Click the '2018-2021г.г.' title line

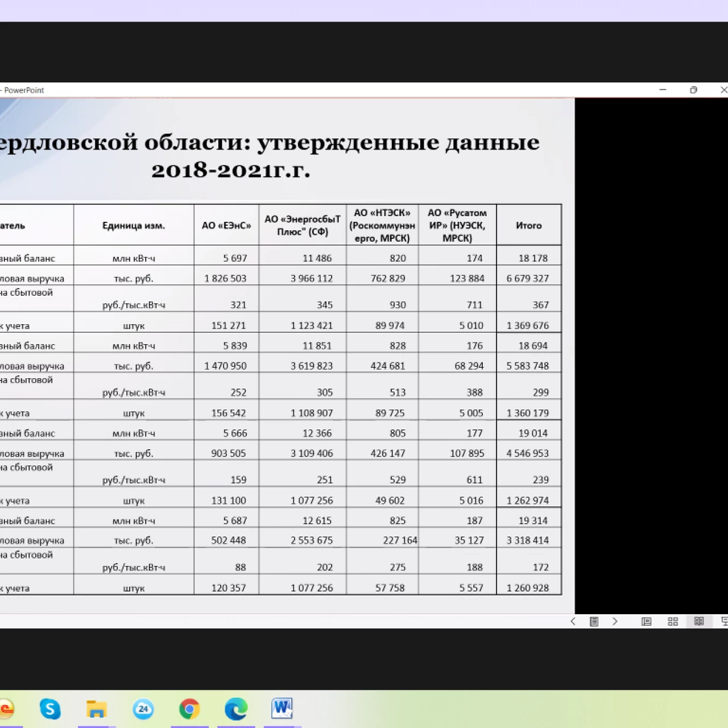231,169
